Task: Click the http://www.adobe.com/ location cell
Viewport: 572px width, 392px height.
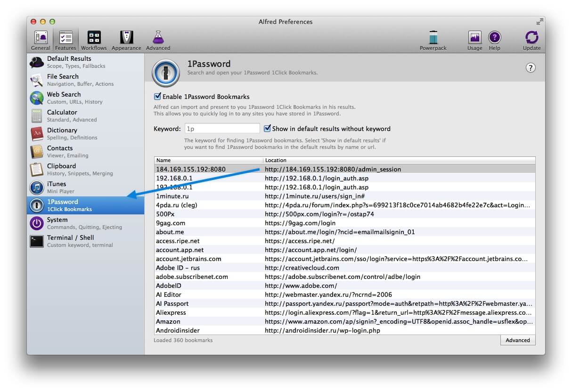Action: click(301, 286)
